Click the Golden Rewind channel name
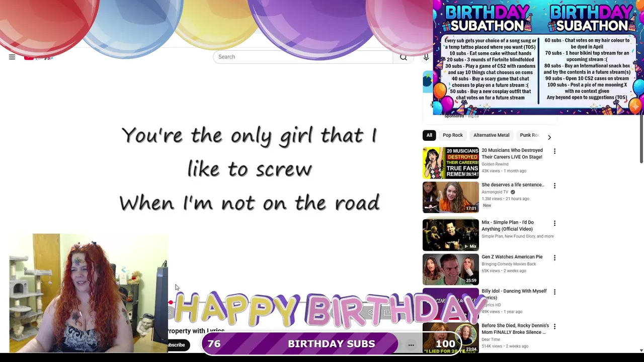The height and width of the screenshot is (362, 644). click(495, 164)
